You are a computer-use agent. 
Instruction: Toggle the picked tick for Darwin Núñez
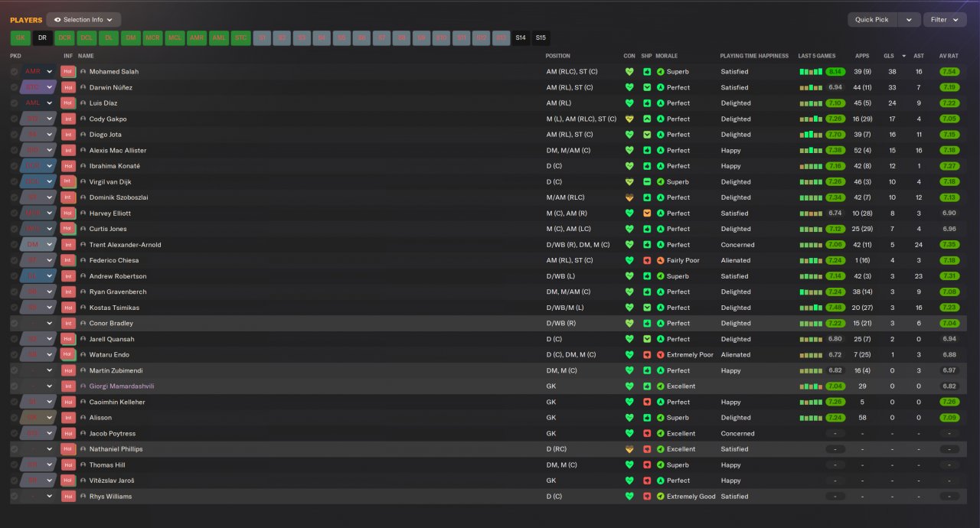[x=14, y=87]
